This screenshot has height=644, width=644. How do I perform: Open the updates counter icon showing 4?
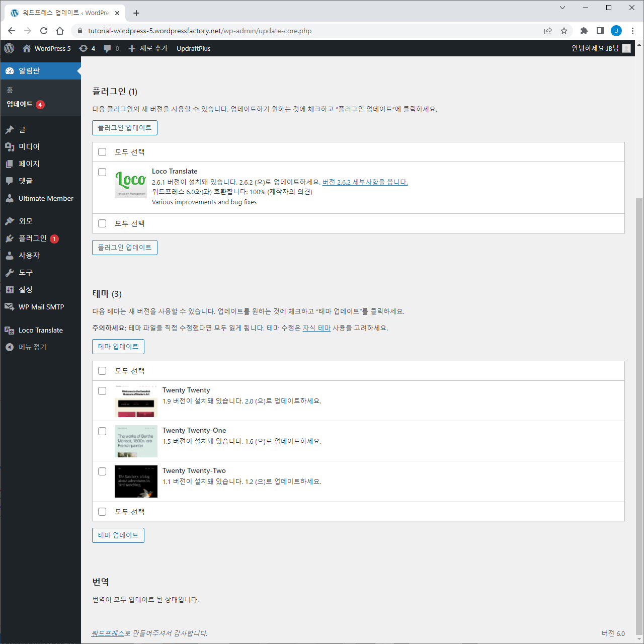(x=84, y=48)
